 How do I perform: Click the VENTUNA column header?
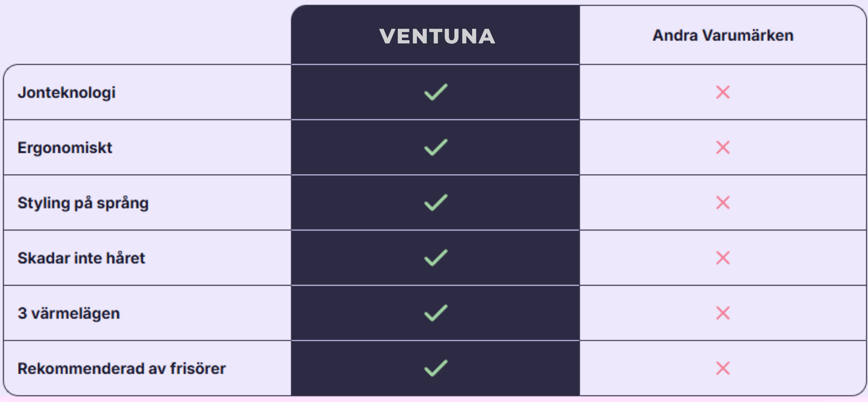[437, 36]
